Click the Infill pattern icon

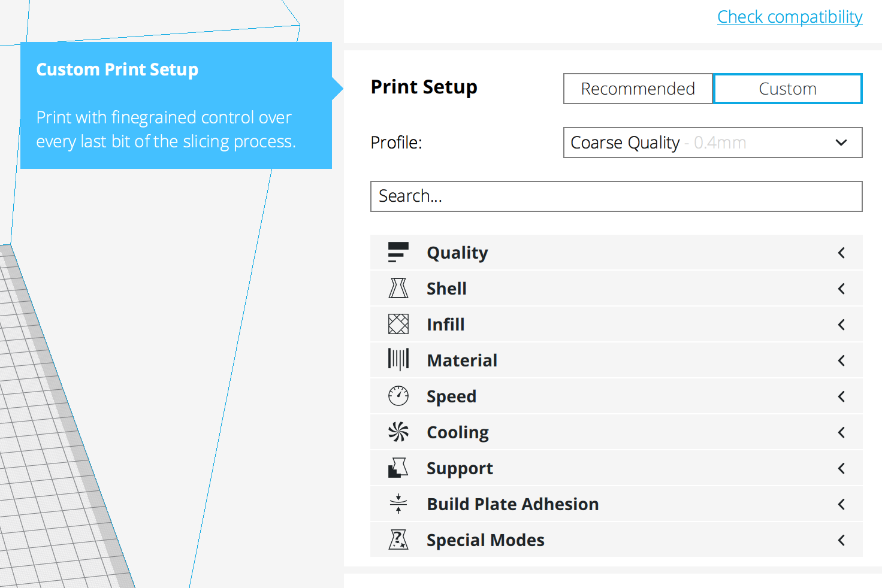tap(398, 324)
